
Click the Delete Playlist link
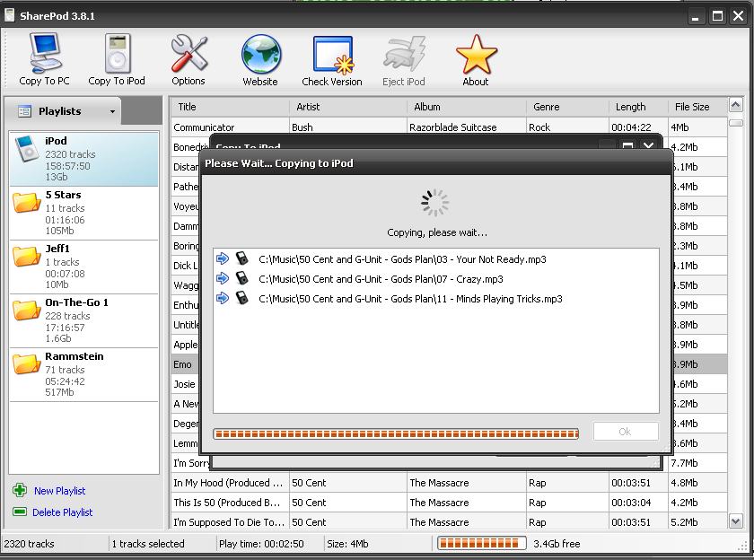click(63, 512)
